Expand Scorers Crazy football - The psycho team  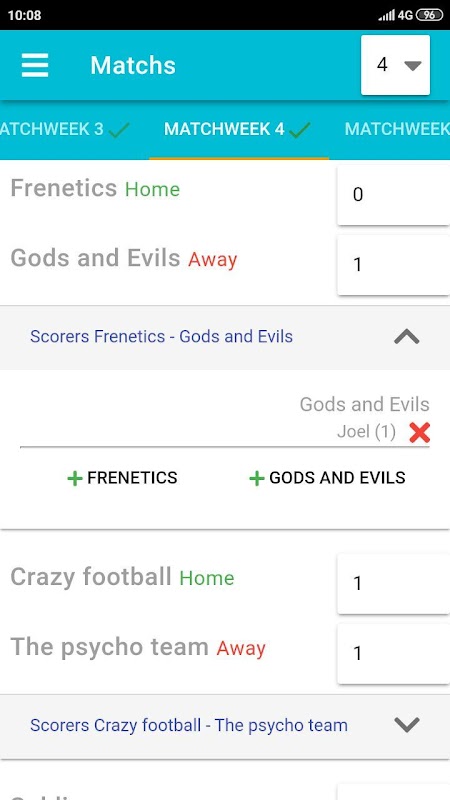pos(407,724)
